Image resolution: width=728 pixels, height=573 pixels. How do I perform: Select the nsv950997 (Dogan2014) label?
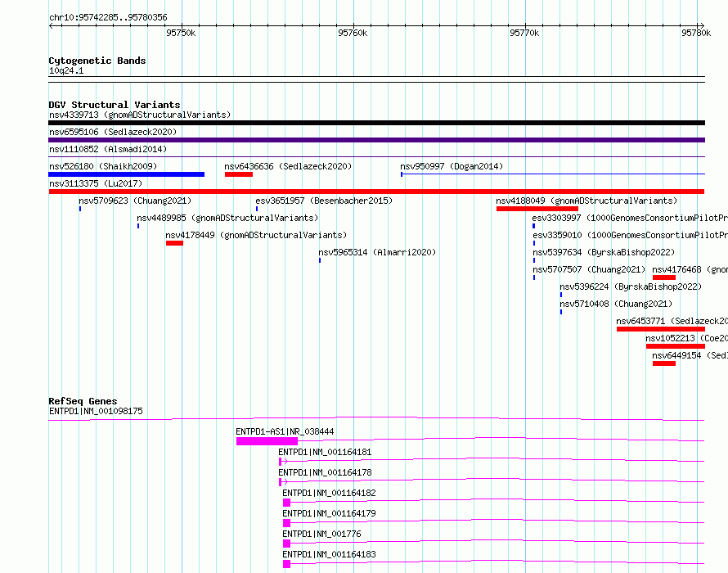coord(452,166)
